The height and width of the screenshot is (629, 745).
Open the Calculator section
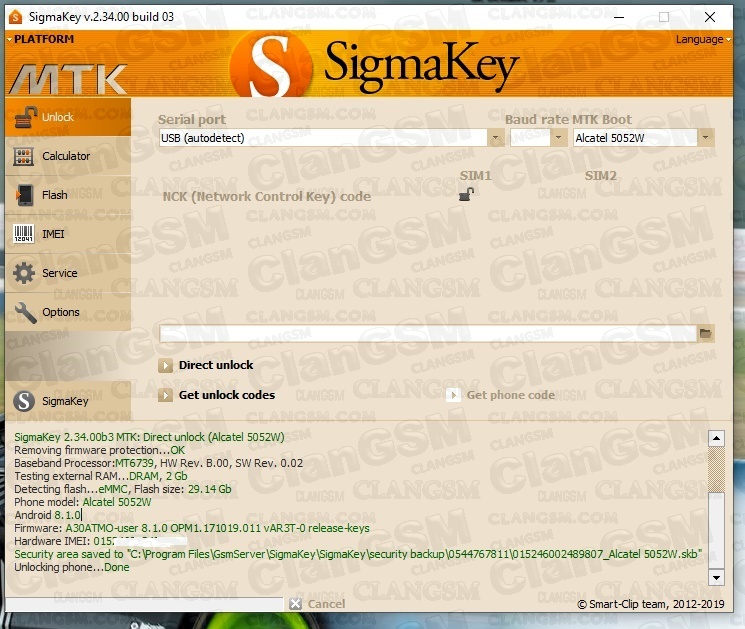point(68,156)
